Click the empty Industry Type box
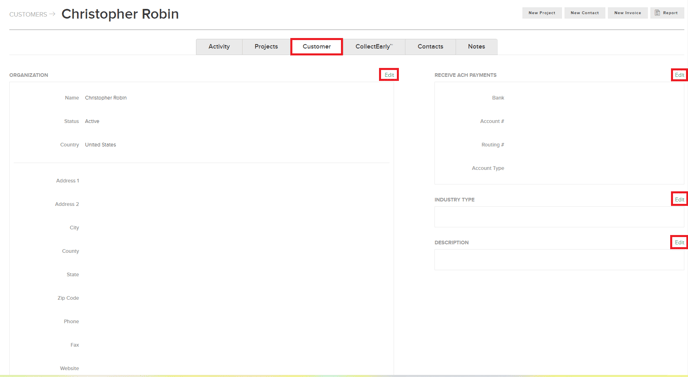This screenshot has height=377, width=688. tap(559, 217)
